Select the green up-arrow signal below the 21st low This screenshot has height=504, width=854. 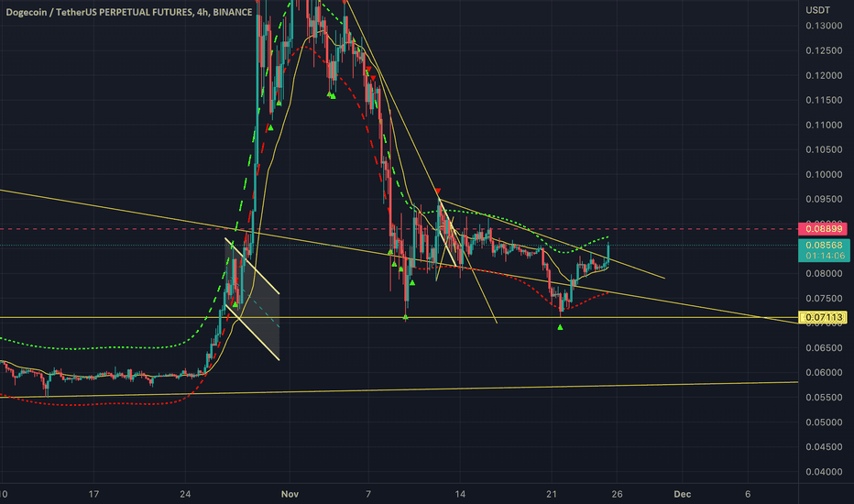[x=561, y=327]
